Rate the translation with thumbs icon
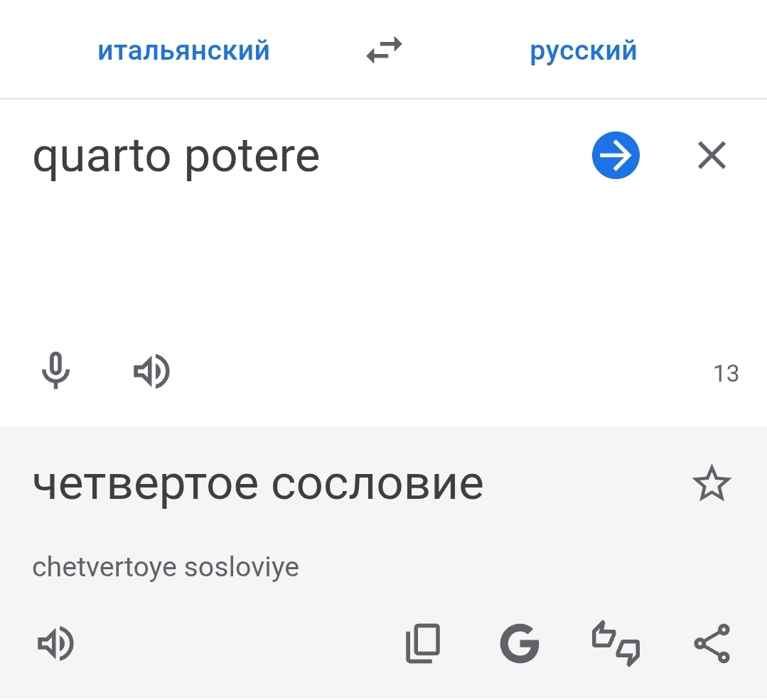Image resolution: width=767 pixels, height=700 pixels. point(616,644)
